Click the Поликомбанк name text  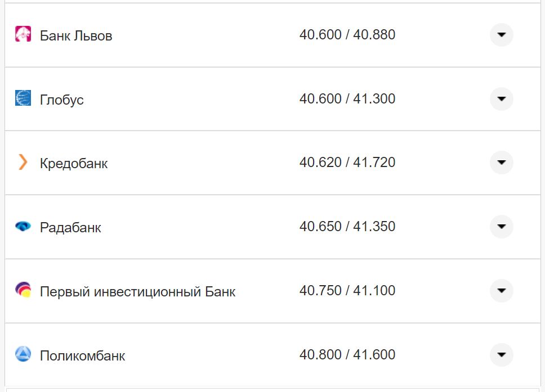(82, 356)
